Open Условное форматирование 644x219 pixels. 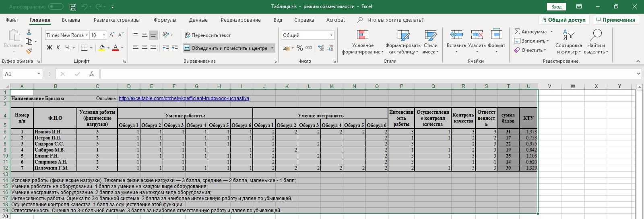363,42
